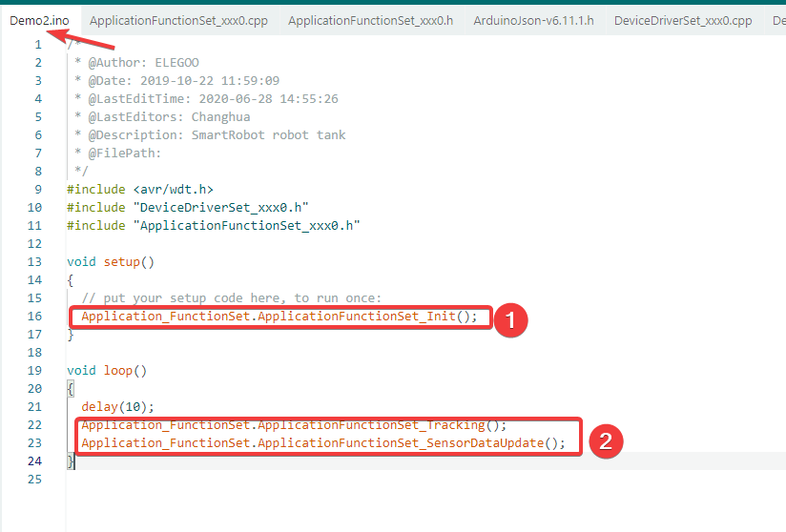Open the ApplicationFunctionSet_xxx0.h tab
The height and width of the screenshot is (532, 786).
coord(370,21)
